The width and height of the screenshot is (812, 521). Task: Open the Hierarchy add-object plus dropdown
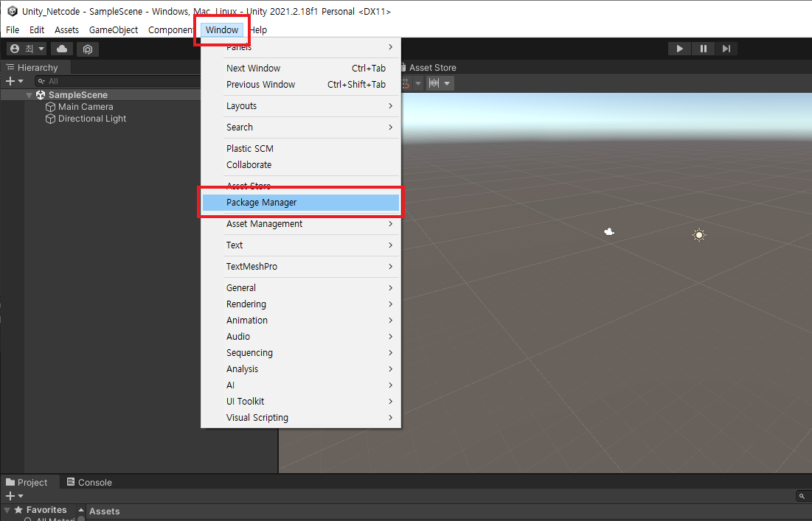coord(14,81)
